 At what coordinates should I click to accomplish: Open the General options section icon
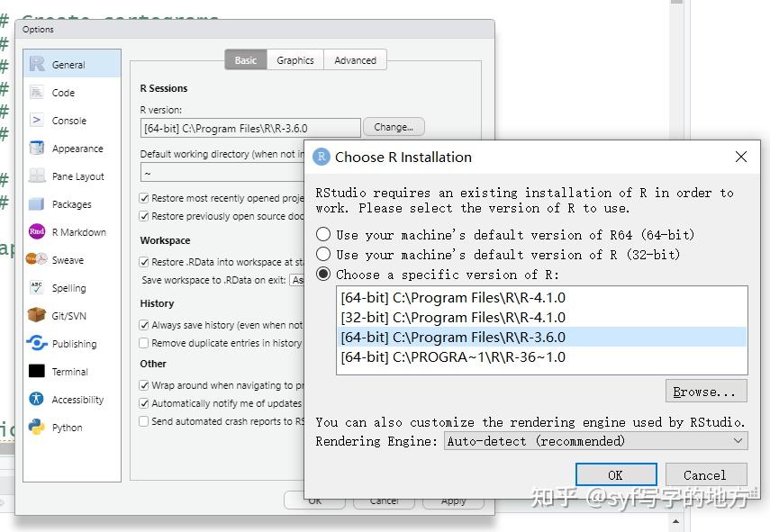click(37, 64)
